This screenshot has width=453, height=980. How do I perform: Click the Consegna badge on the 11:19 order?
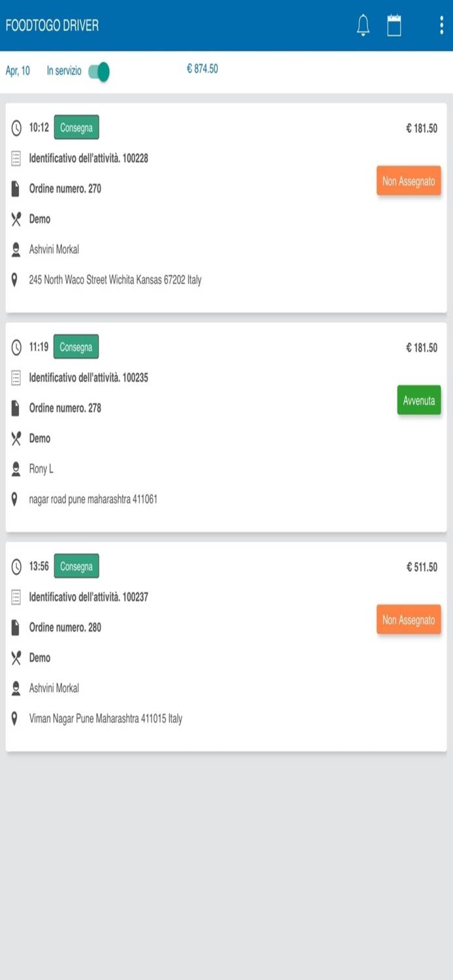click(76, 347)
